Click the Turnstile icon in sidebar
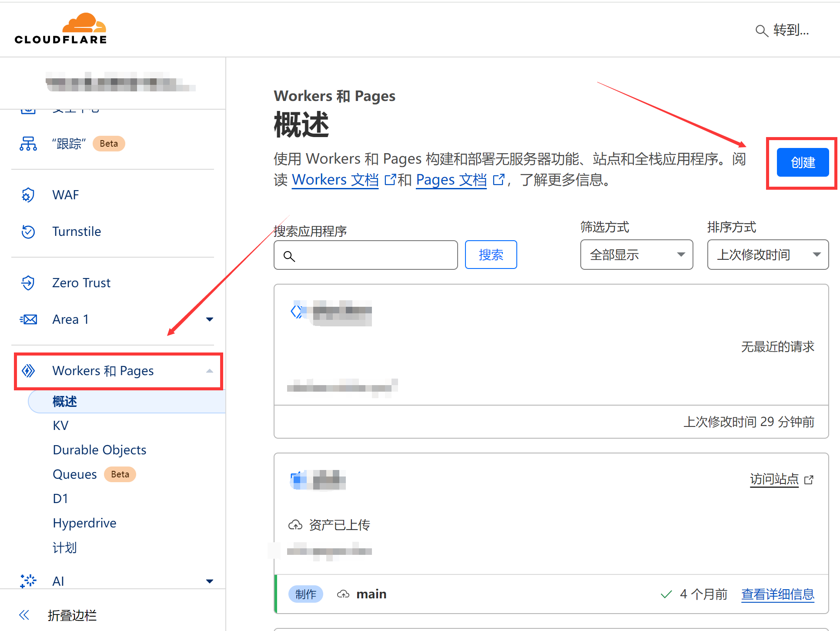The width and height of the screenshot is (840, 631). click(28, 231)
